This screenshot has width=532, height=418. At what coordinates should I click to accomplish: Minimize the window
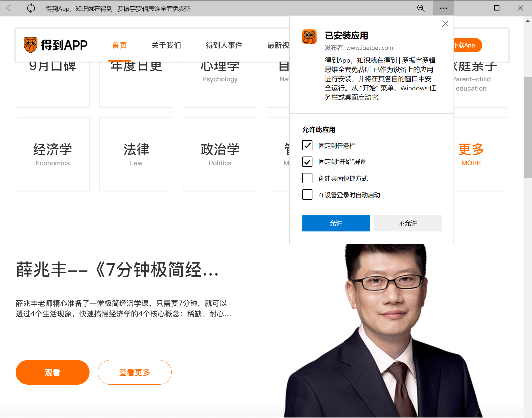tap(473, 8)
